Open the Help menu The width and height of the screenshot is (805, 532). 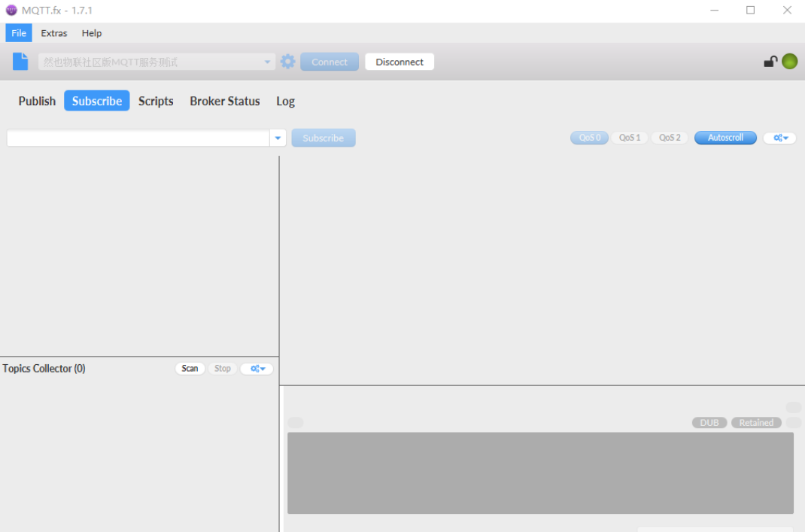click(x=92, y=33)
